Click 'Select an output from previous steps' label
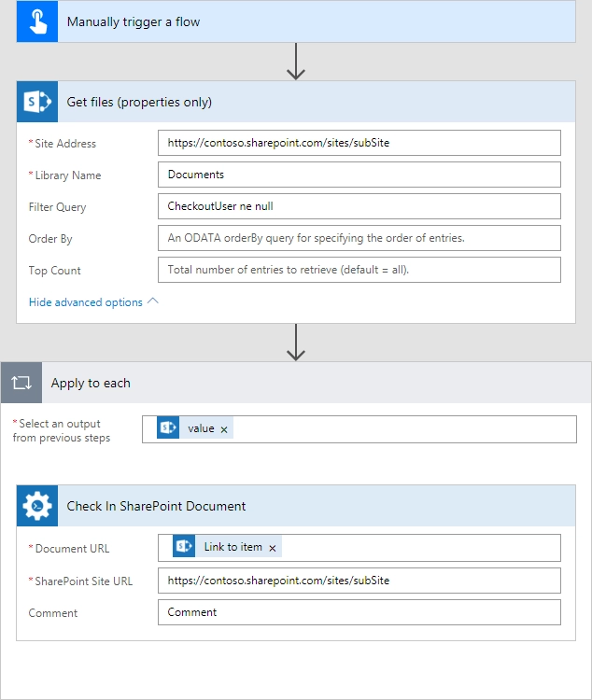592x700 pixels. [62, 430]
